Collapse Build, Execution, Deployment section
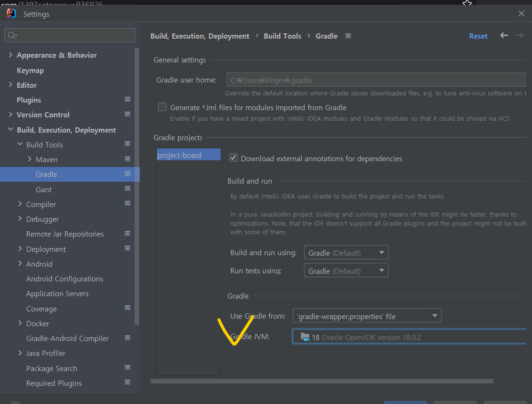This screenshot has width=532, height=404. click(x=10, y=129)
